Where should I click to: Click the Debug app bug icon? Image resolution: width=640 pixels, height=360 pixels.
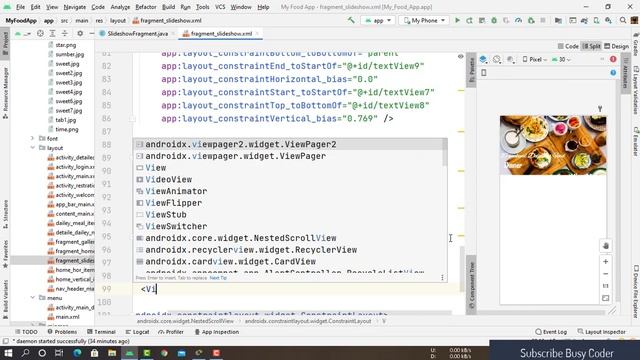click(494, 20)
